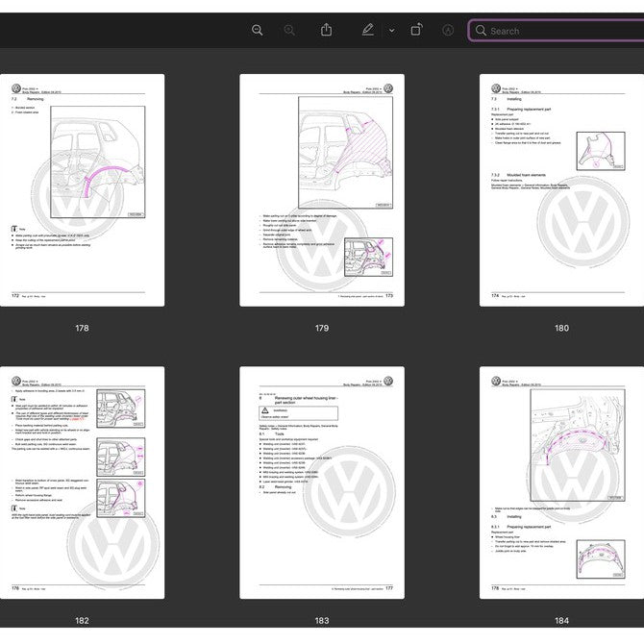Image resolution: width=644 pixels, height=644 pixels.
Task: Select page thumbnail 183
Action: 322,483
